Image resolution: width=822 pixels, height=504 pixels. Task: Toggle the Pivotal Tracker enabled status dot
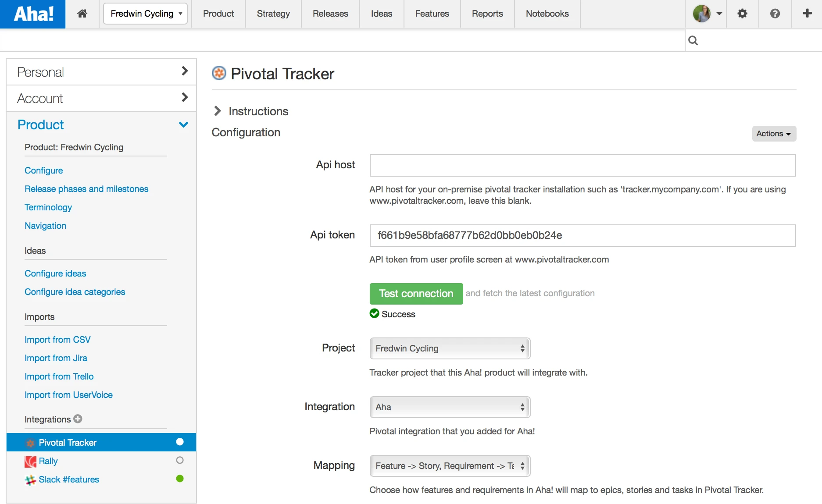point(180,442)
